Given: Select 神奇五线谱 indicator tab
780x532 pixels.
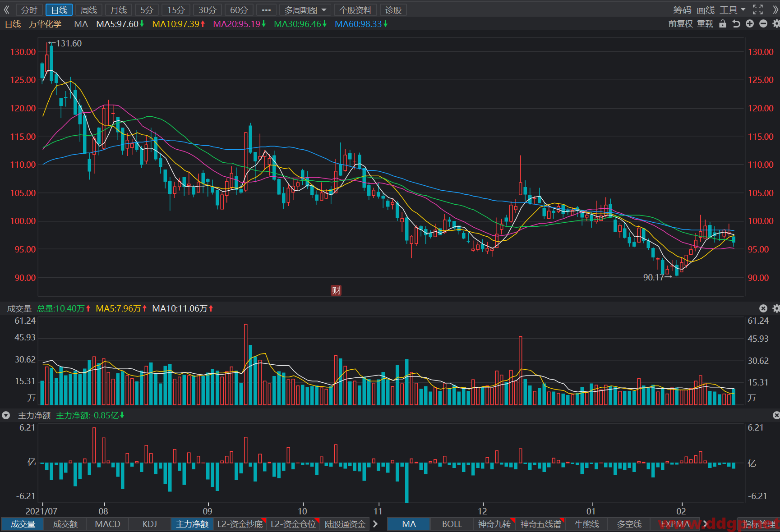Looking at the screenshot, I should 540,524.
